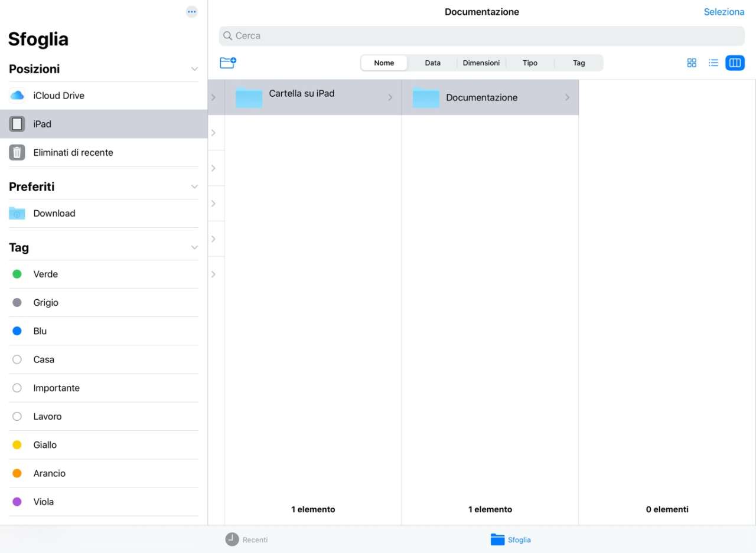Collapse the Tag section
Image resolution: width=756 pixels, height=553 pixels.
coord(194,248)
